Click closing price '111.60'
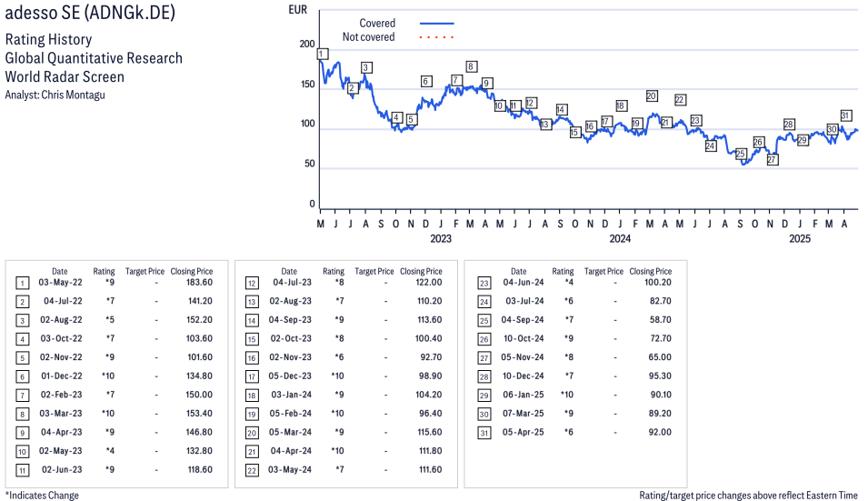The image size is (868, 501). point(431,469)
